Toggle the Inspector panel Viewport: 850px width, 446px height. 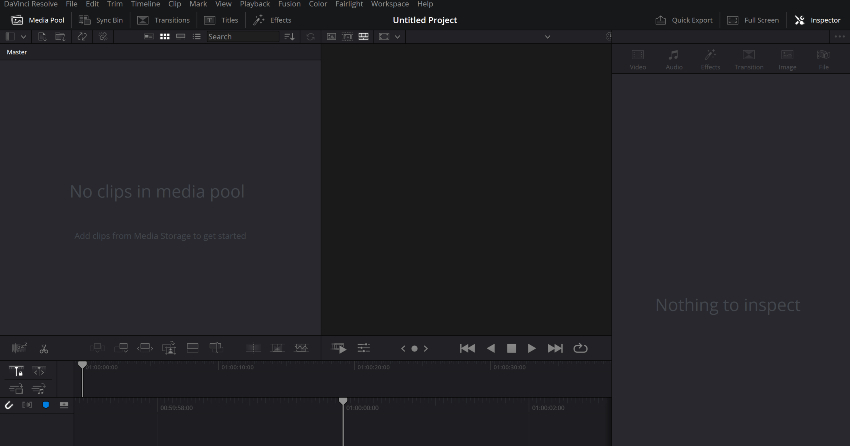(817, 20)
